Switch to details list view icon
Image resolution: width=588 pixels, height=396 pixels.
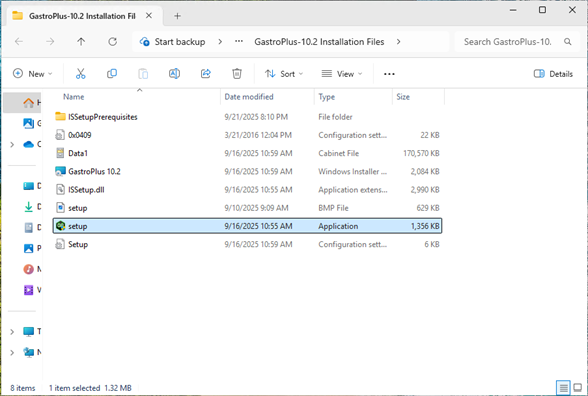(563, 387)
